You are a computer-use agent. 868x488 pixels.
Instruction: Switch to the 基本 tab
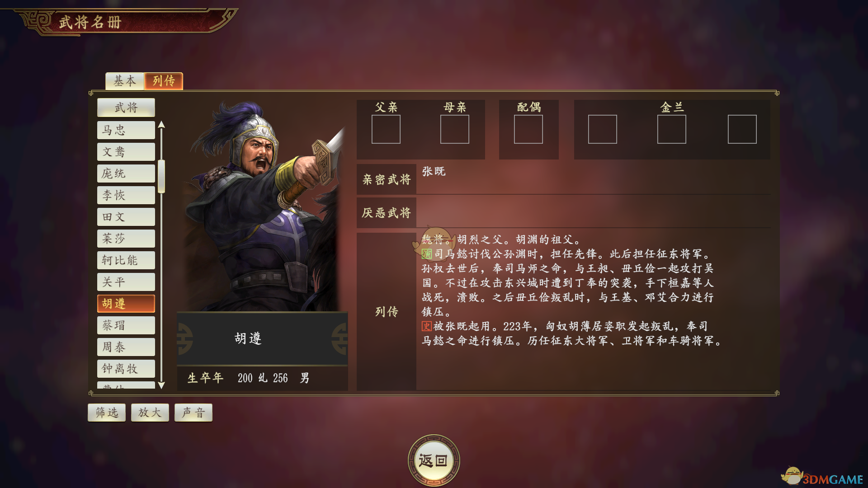[125, 81]
